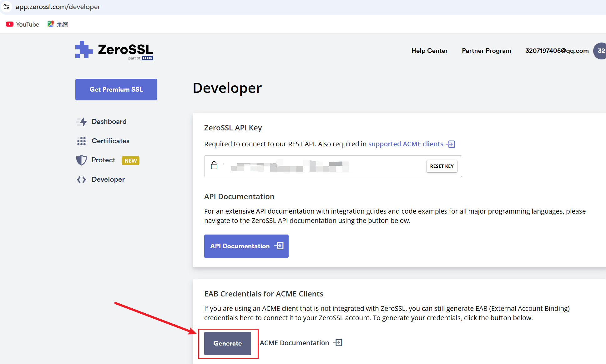Click the browser address bar URL

(58, 7)
